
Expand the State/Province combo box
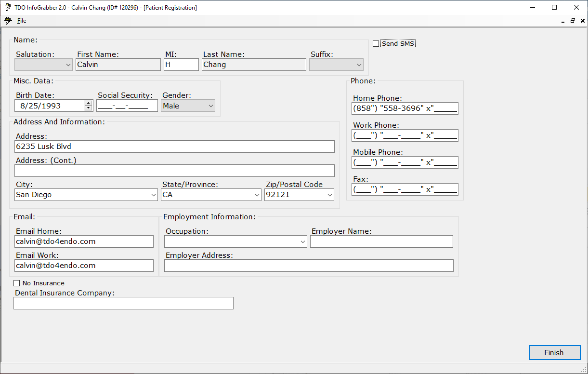coord(257,195)
